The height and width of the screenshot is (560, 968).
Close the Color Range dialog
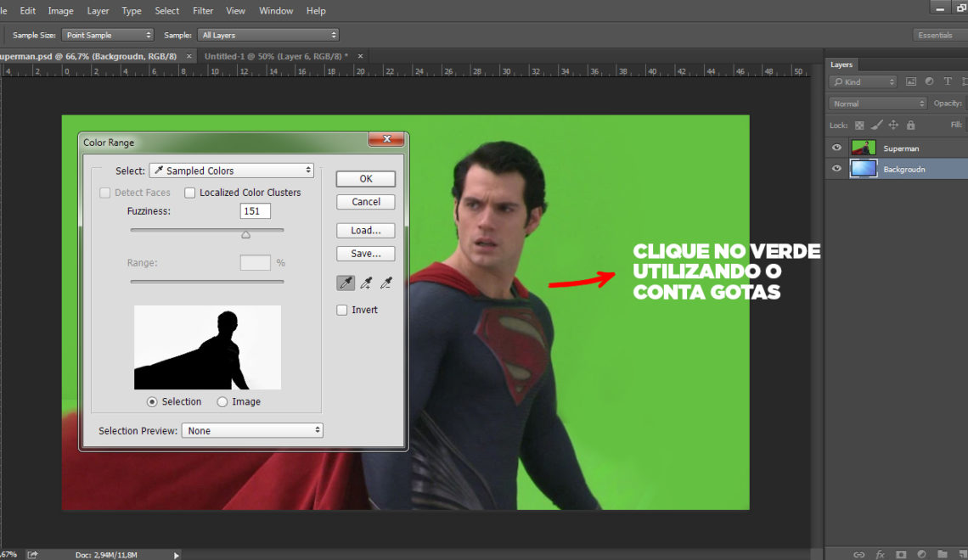[386, 139]
